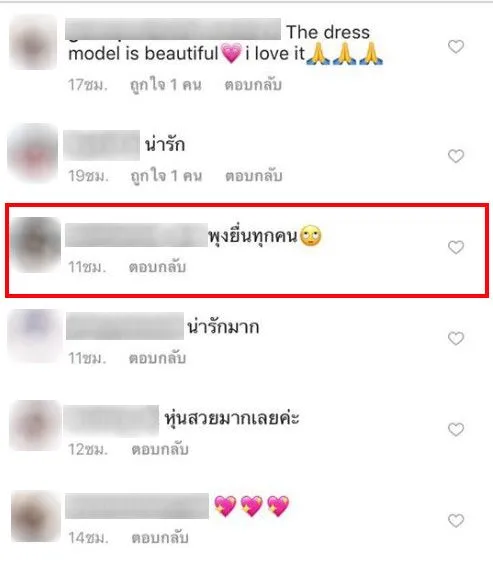Tap ตอบกลับ under the 14ชม. hearts comment
This screenshot has height=567, width=493.
pyautogui.click(x=160, y=538)
